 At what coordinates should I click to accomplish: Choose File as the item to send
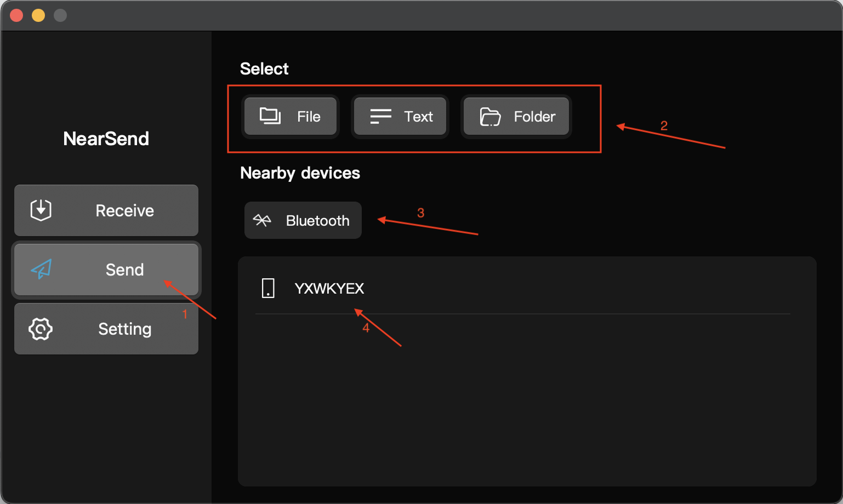291,116
